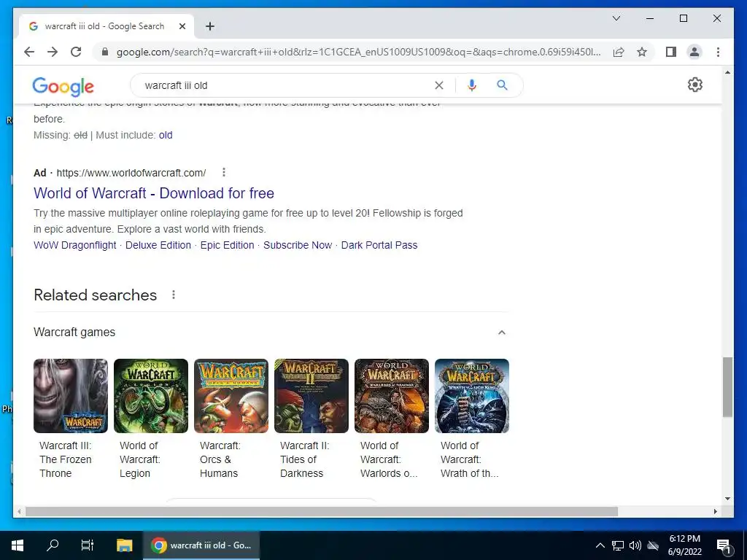The image size is (747, 560).
Task: Click the Warcraft games heading text
Action: point(74,332)
